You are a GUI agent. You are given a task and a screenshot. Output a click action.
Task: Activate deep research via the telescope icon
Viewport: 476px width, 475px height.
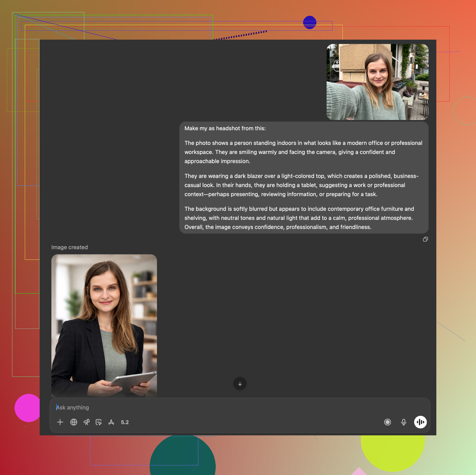pyautogui.click(x=86, y=422)
